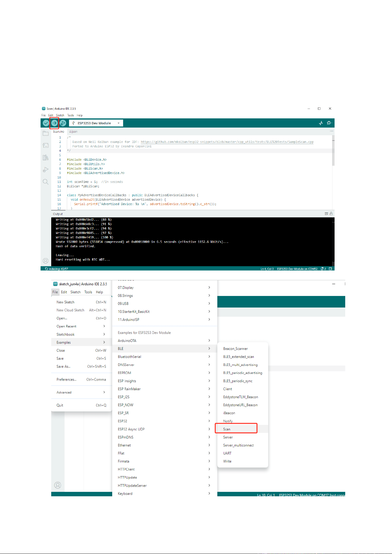392x554 pixels.
Task: Click the Upload arrow button in Scan window
Action: pos(54,123)
